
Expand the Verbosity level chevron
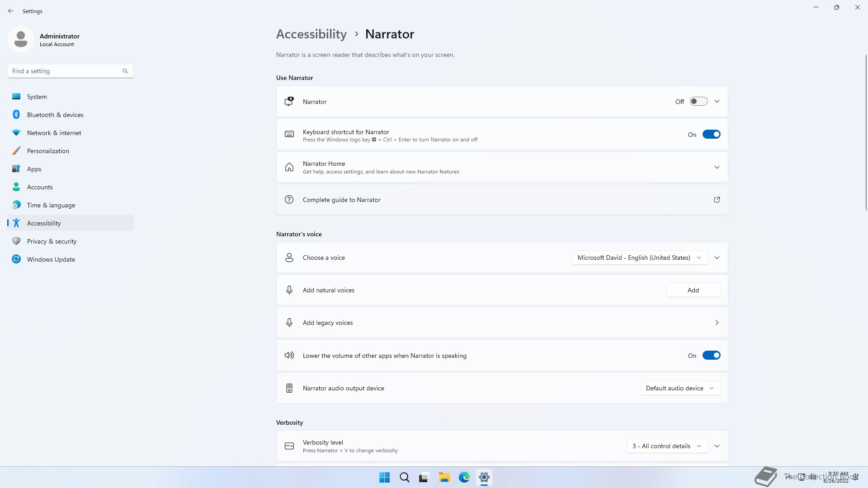pos(717,446)
